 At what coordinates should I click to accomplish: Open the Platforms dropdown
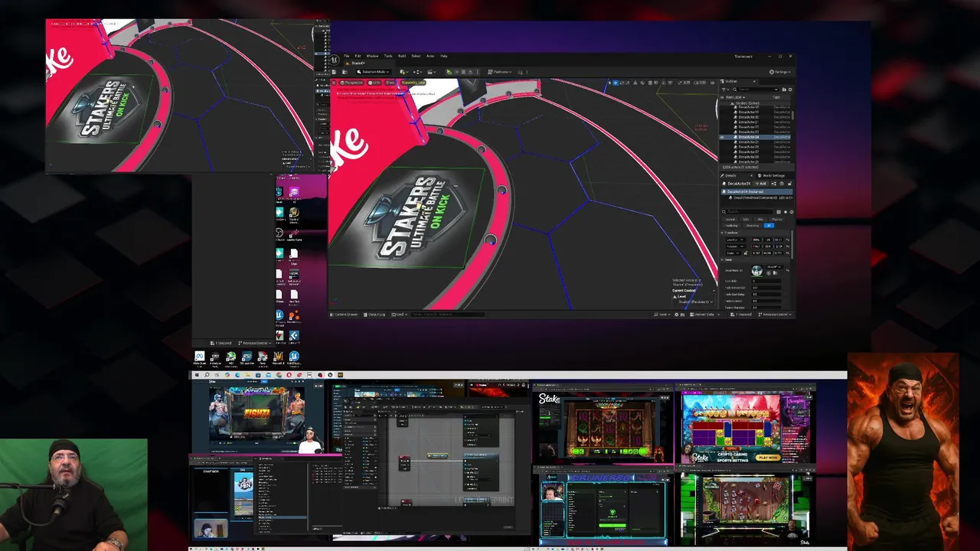coord(500,72)
